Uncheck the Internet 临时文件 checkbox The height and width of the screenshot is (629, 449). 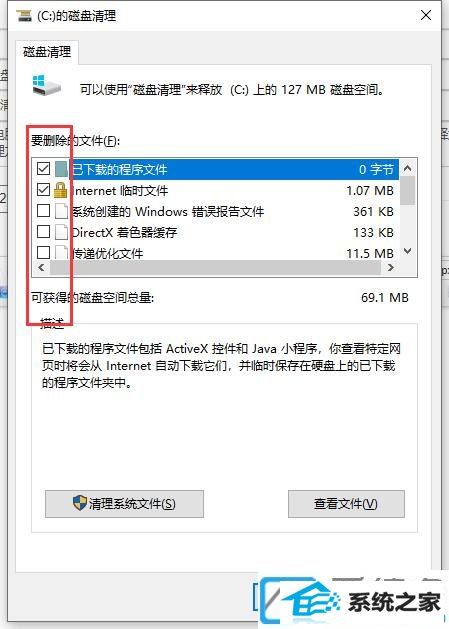pos(43,189)
